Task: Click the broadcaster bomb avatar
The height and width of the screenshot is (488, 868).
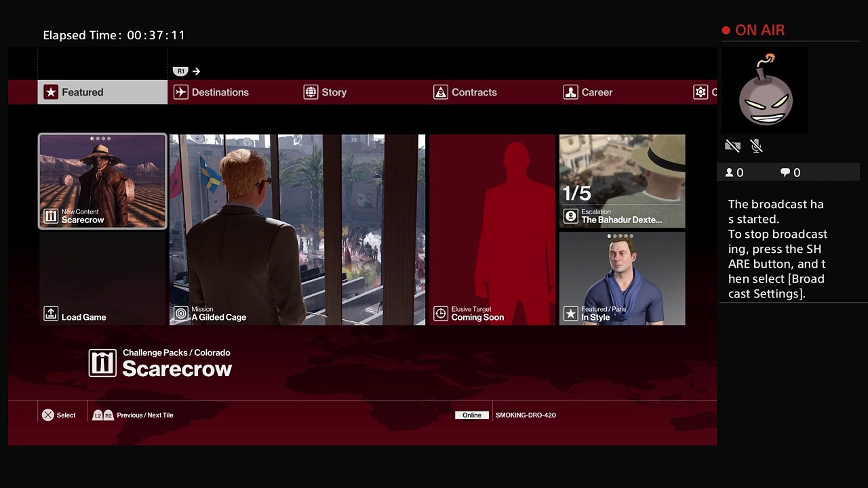Action: 765,89
